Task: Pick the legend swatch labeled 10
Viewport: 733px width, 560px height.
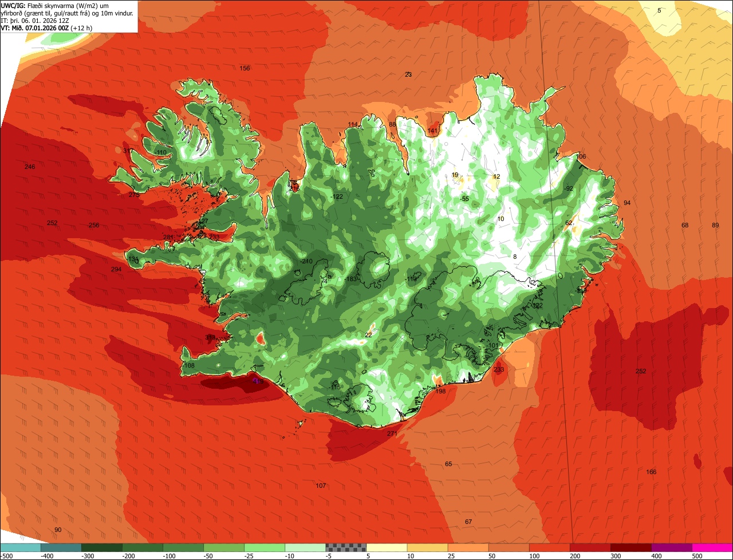Action: (x=427, y=547)
